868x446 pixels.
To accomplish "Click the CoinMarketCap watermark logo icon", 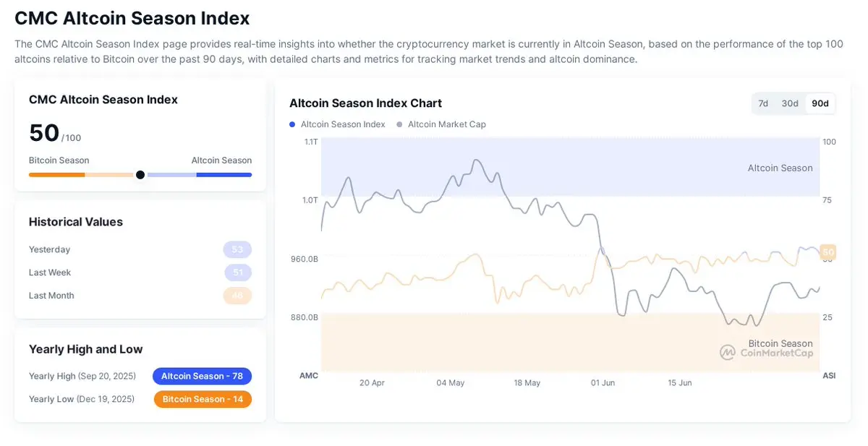I will (x=728, y=352).
